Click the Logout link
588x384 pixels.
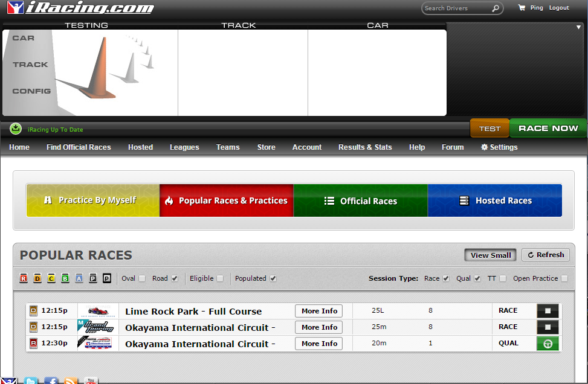tap(559, 8)
